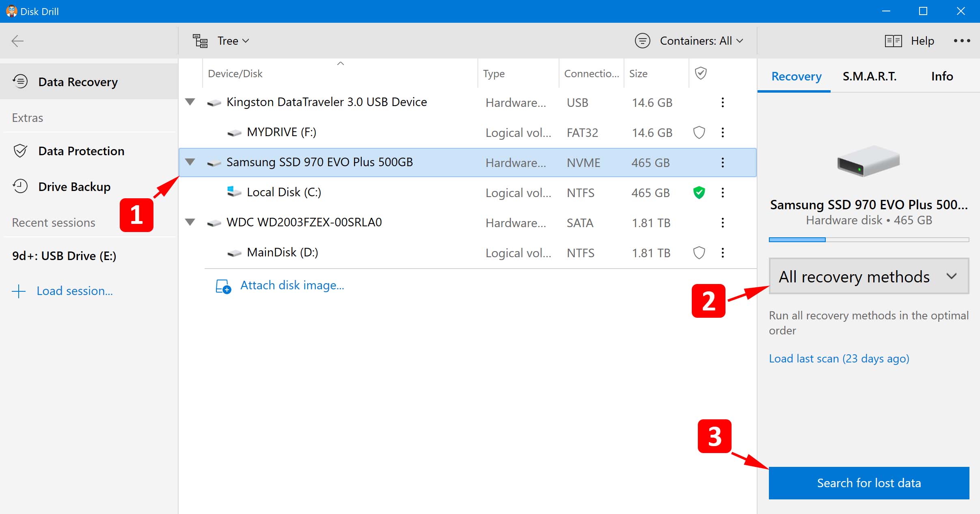The width and height of the screenshot is (980, 514).
Task: Select the Kingston DataTraveler 3.0 USB Device row
Action: click(x=468, y=102)
